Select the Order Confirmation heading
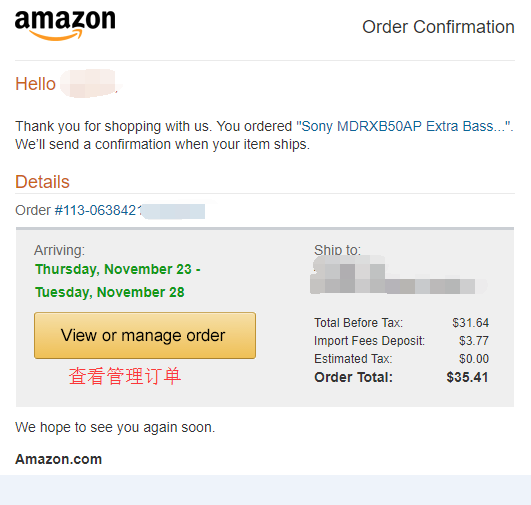The height and width of the screenshot is (505, 531). 438,27
